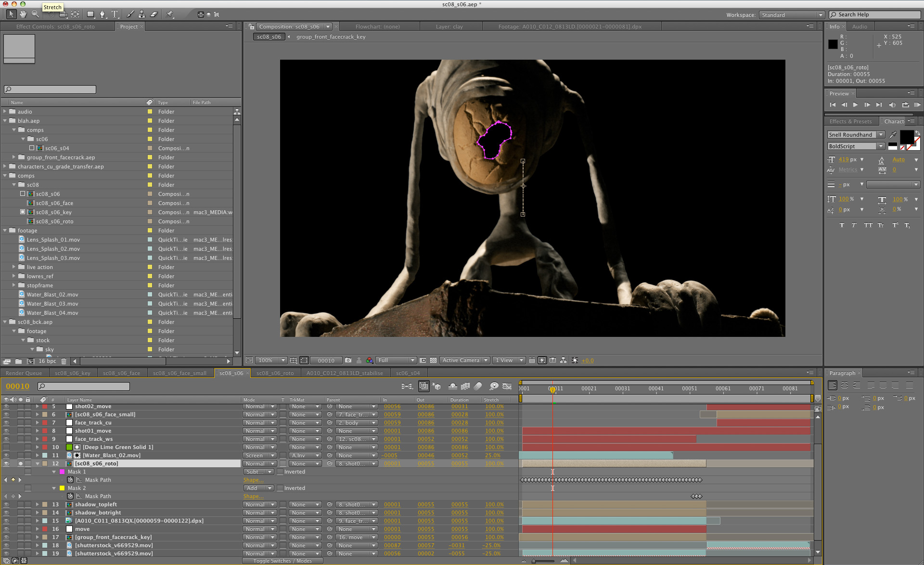Viewport: 924px width, 565px height.
Task: Toggle visibility of shadow_topleft layer
Action: (6, 504)
